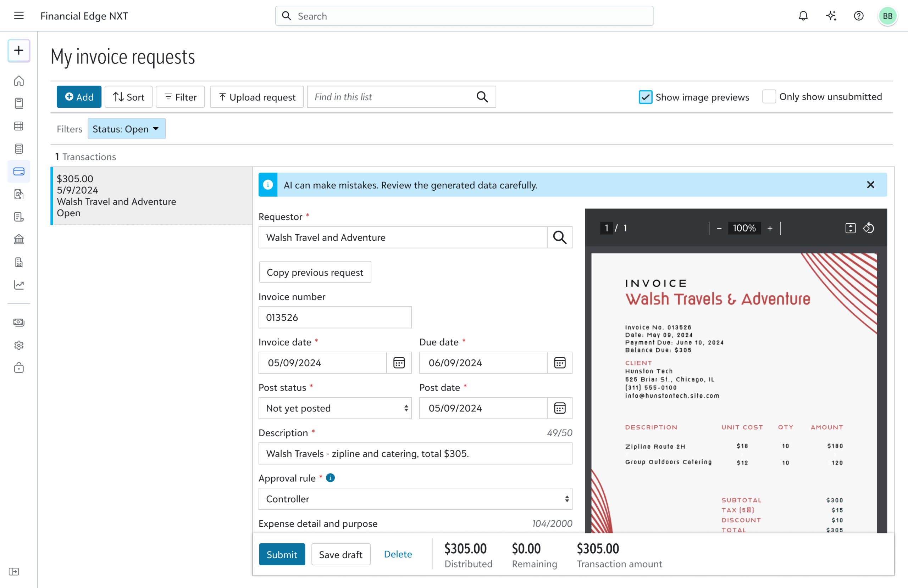Click the preview page number box

[606, 228]
